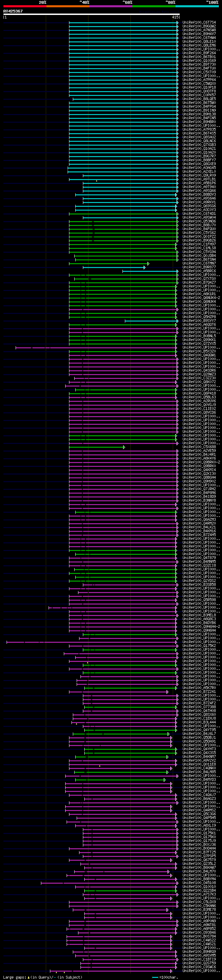Screen dimensions: 222x980
Task: Click label UniRef100_Q8LEM6
Action: (199, 45)
